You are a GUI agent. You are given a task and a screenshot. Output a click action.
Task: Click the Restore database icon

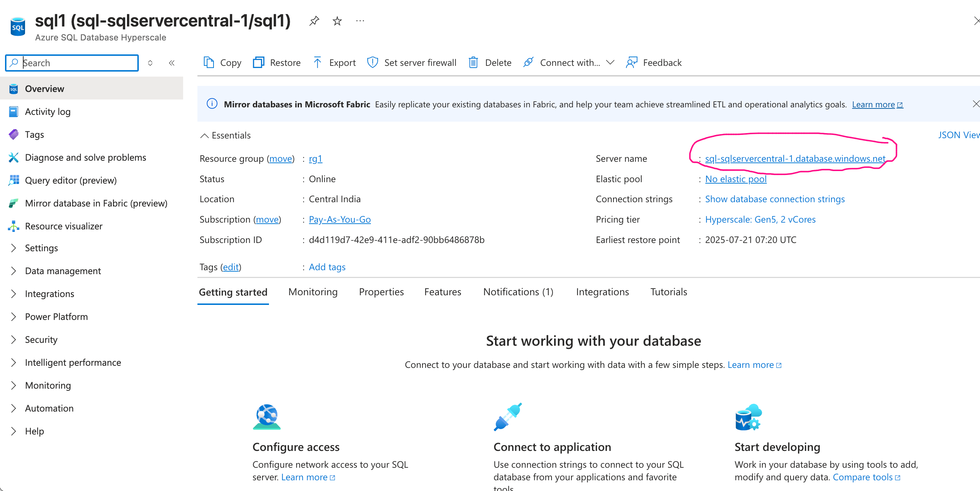[x=259, y=62]
